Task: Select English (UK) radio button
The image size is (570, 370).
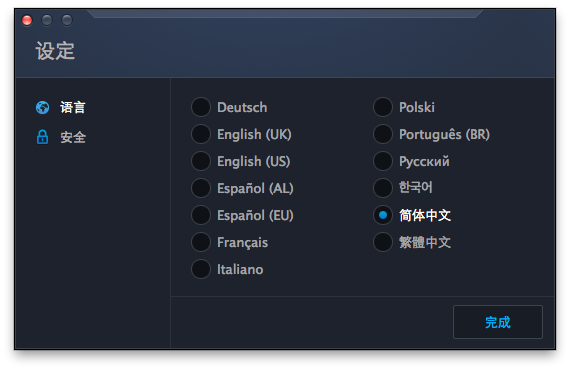Action: tap(201, 134)
